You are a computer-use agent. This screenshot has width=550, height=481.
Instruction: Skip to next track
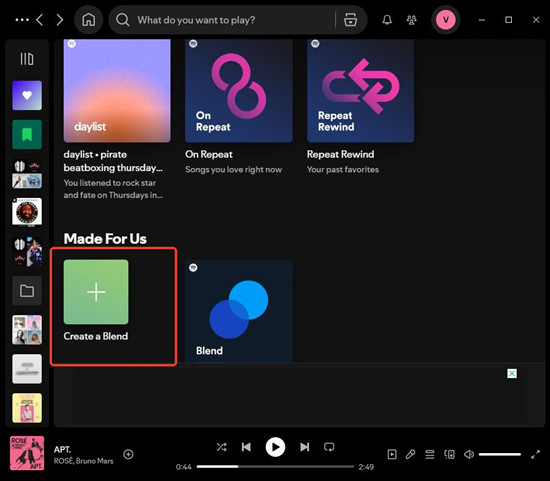coord(304,447)
